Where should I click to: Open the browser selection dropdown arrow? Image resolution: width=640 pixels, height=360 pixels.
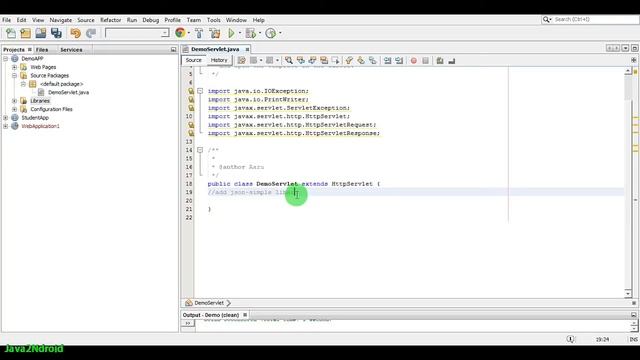tap(189, 33)
